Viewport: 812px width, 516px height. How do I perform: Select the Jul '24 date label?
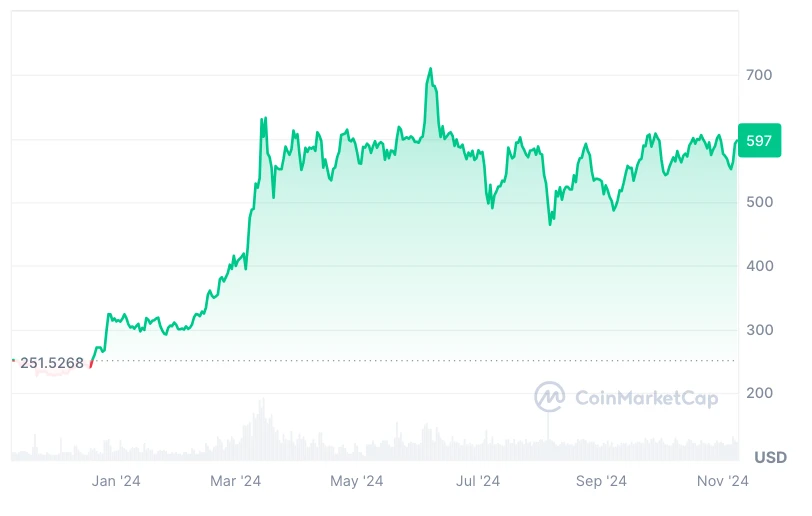click(478, 481)
